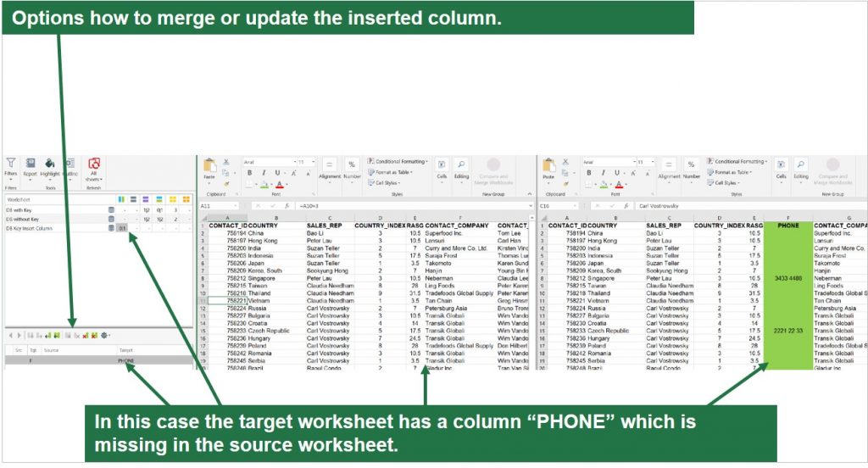Open Conditional Formatting dropdown in left workbook

tap(399, 161)
